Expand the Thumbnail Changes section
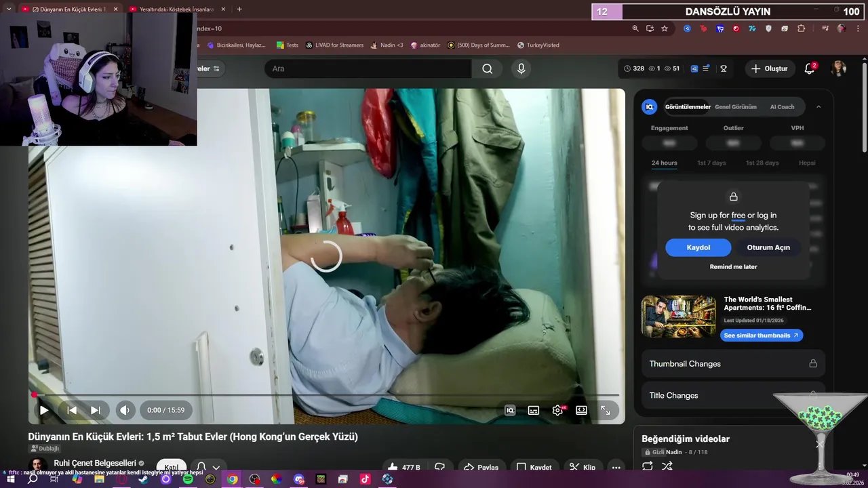Screen dimensions: 868x488 [733, 364]
